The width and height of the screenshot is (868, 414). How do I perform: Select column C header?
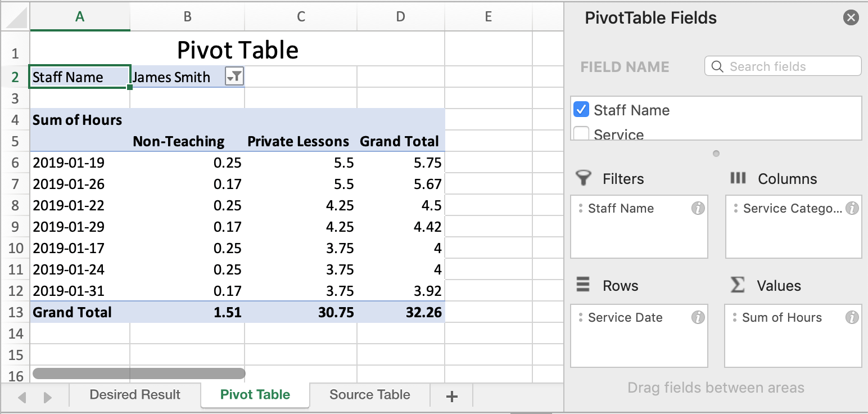pos(301,17)
